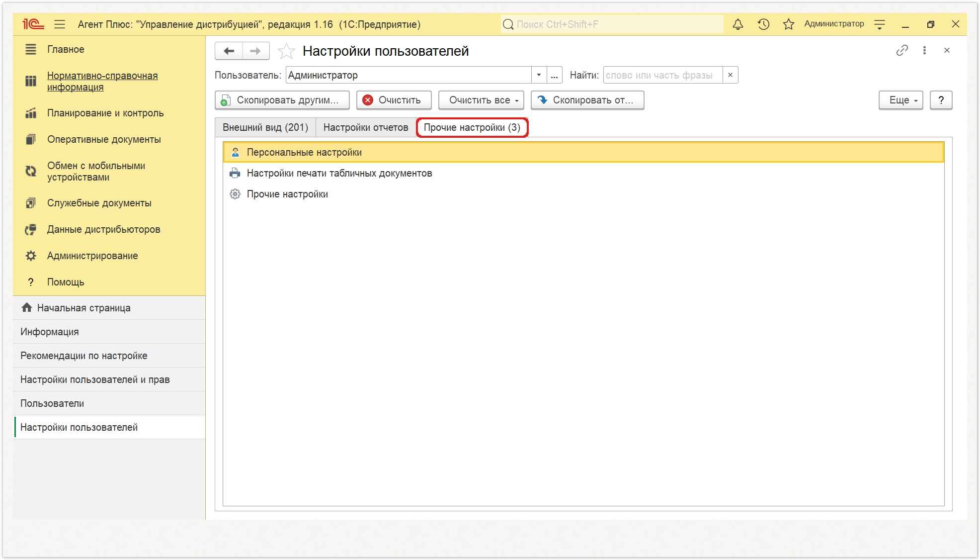
Task: Switch to Прочие настройки (3) tab
Action: [472, 127]
